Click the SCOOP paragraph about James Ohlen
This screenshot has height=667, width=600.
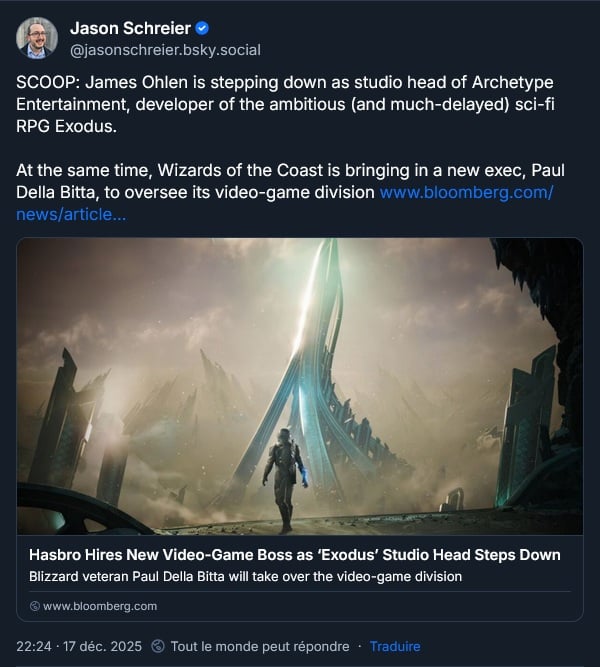click(285, 104)
